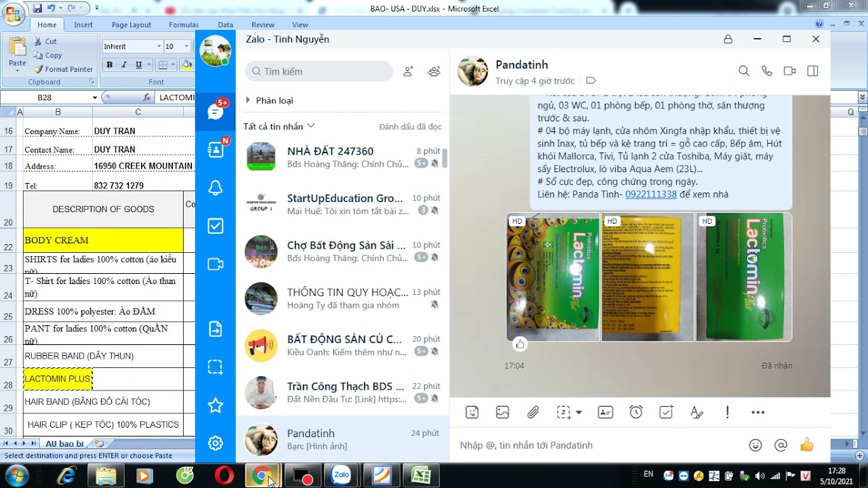
Task: Open the yellow Lactomin back label photo
Action: (648, 277)
